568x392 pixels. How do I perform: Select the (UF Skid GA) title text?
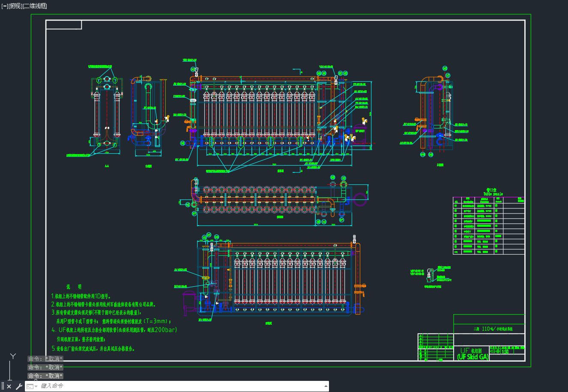coord(473,357)
